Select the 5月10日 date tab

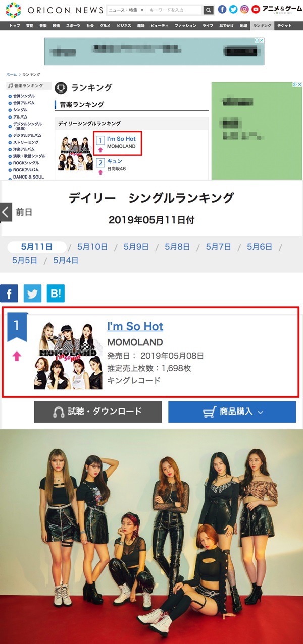pos(92,247)
